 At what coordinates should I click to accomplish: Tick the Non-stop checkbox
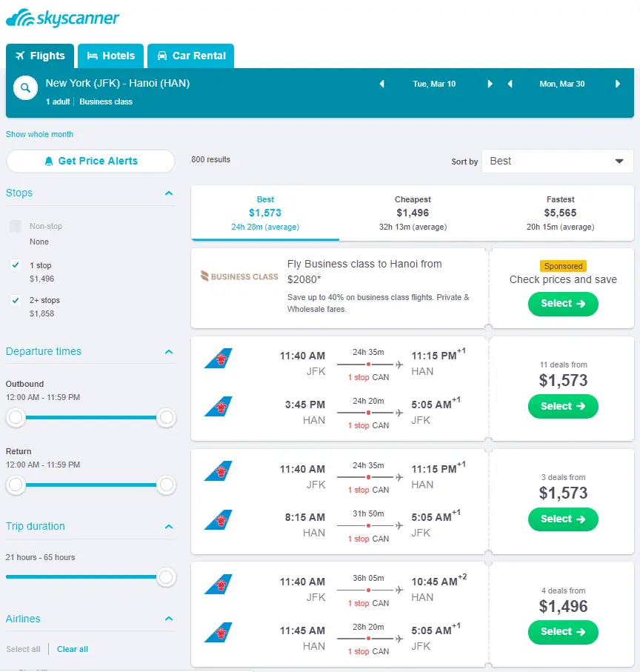pos(16,227)
